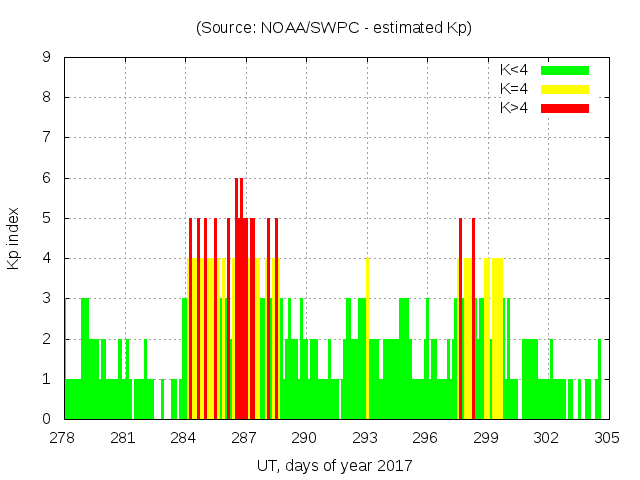Click the y-axis tick label 5
The width and height of the screenshot is (640, 480).
coord(46,218)
